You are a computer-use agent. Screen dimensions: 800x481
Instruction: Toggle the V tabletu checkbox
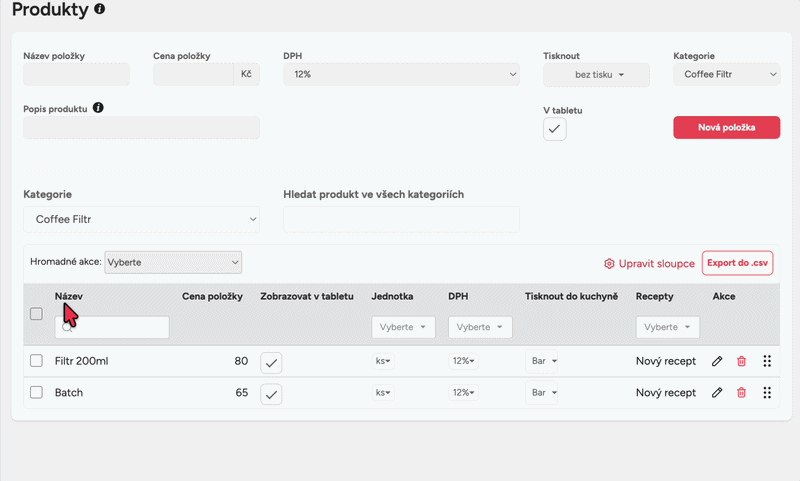point(555,129)
